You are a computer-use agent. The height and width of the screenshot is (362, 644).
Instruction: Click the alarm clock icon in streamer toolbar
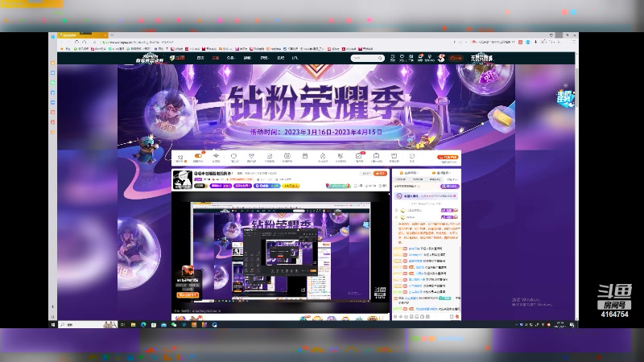[394, 156]
